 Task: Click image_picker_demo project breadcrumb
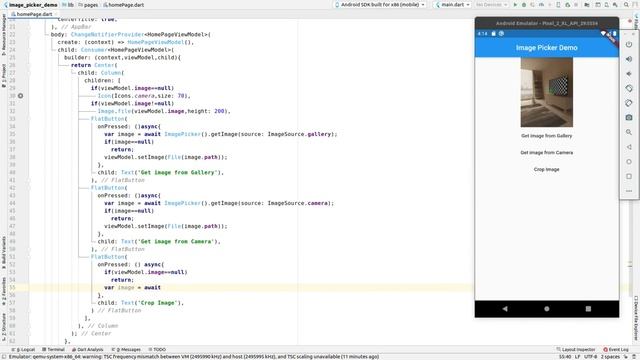click(x=31, y=5)
